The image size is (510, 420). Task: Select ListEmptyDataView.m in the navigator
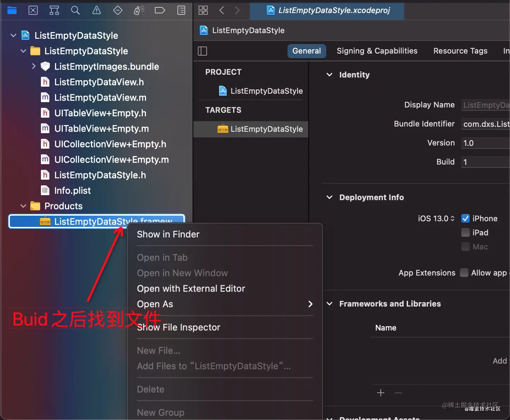[100, 98]
